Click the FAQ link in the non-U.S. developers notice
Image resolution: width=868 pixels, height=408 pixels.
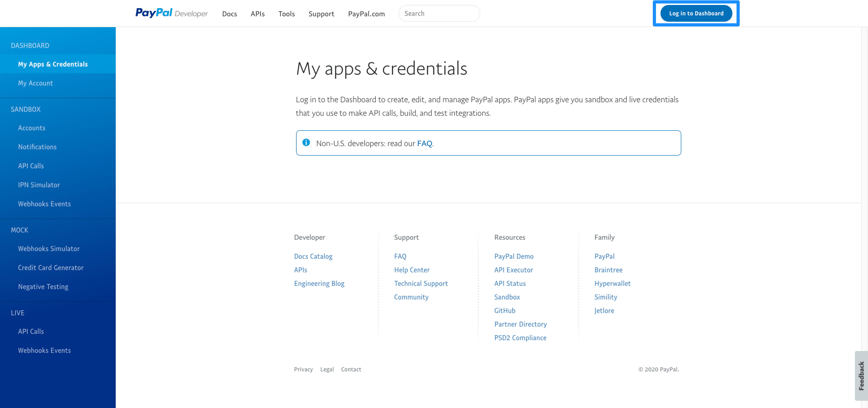coord(424,143)
